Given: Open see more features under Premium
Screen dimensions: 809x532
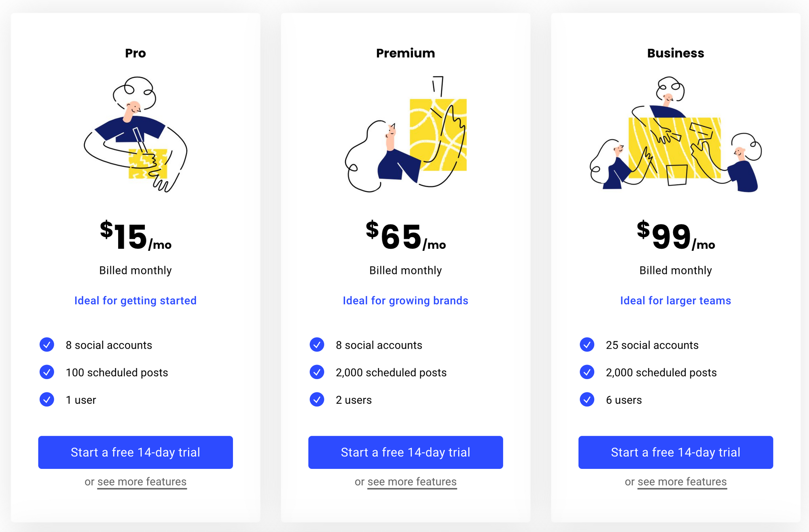Looking at the screenshot, I should pyautogui.click(x=411, y=481).
